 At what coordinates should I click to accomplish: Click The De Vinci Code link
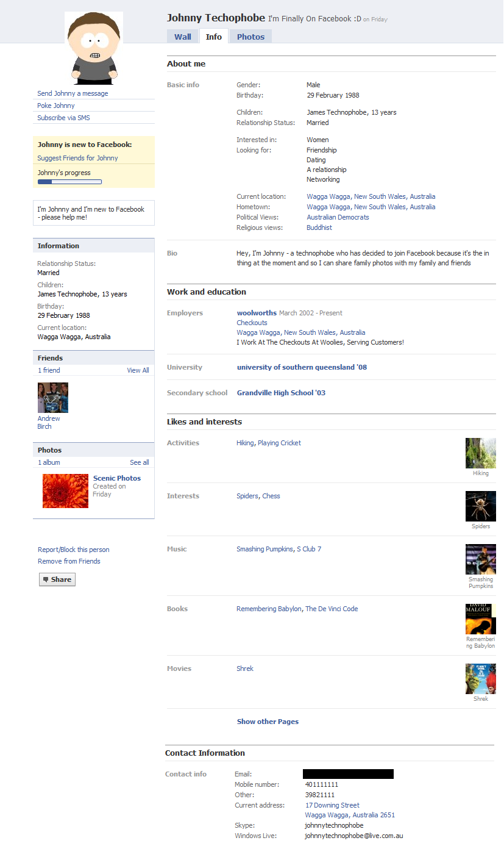coord(332,609)
